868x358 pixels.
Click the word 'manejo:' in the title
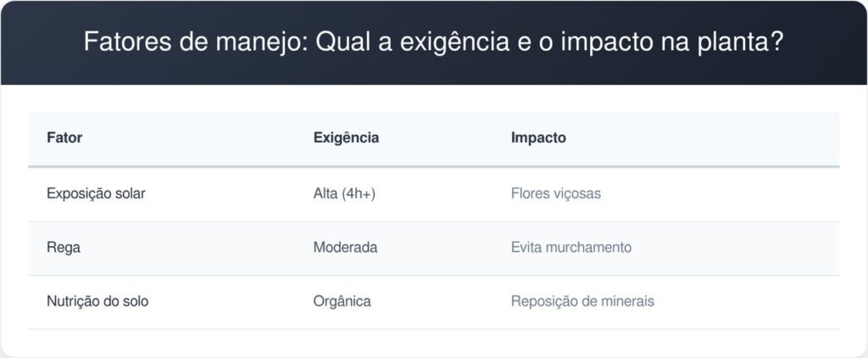point(263,43)
